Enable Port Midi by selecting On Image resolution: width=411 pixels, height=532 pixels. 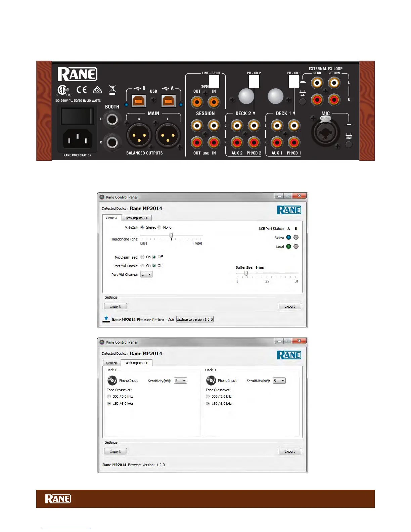(142, 266)
